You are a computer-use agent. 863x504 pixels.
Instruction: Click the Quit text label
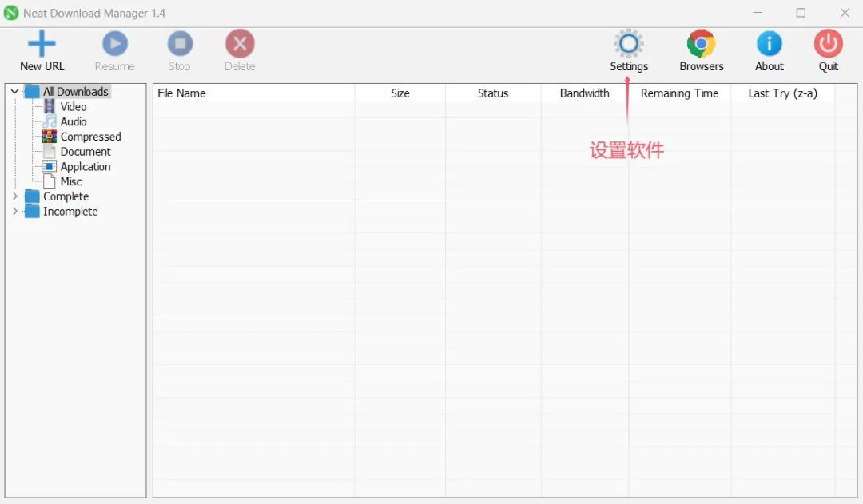829,66
